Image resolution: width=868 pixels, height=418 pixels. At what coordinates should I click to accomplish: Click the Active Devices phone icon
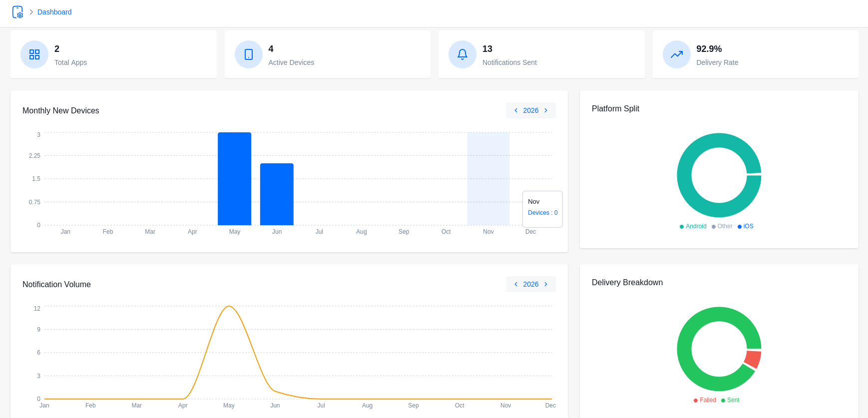pos(249,54)
